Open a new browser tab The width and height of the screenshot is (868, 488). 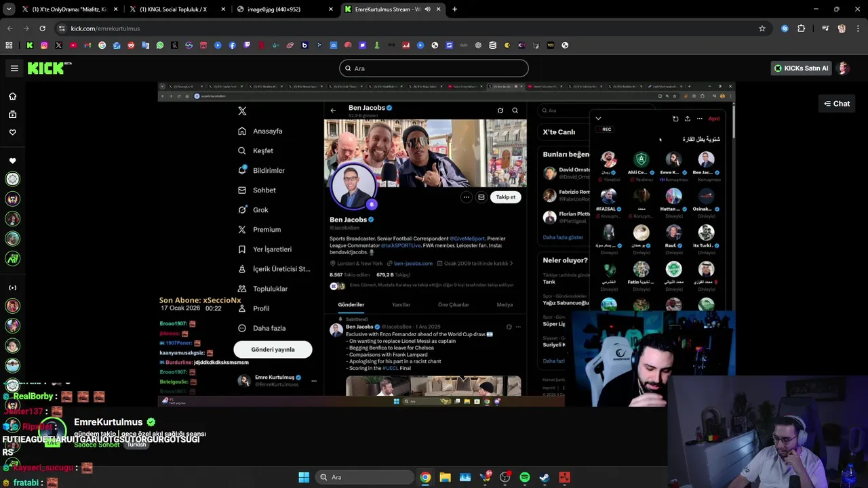point(454,9)
